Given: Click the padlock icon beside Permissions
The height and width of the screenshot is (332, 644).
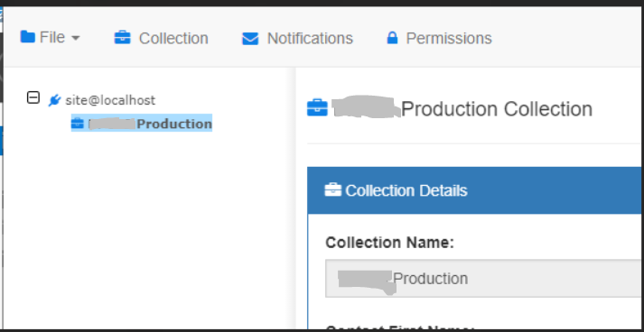Looking at the screenshot, I should pyautogui.click(x=392, y=38).
